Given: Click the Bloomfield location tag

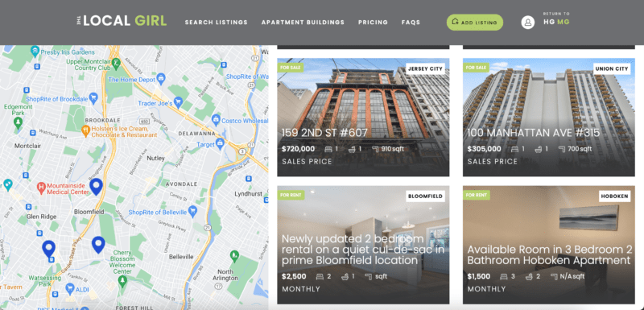Looking at the screenshot, I should tap(425, 196).
